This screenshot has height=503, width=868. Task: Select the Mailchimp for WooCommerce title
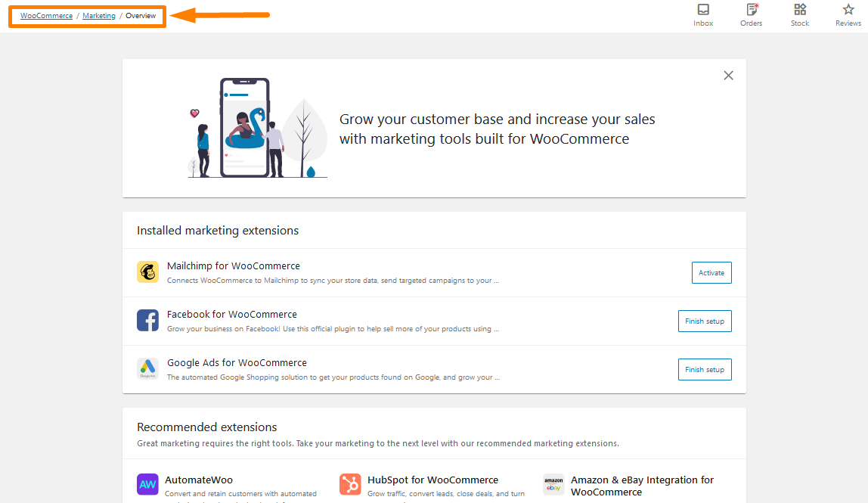[234, 266]
